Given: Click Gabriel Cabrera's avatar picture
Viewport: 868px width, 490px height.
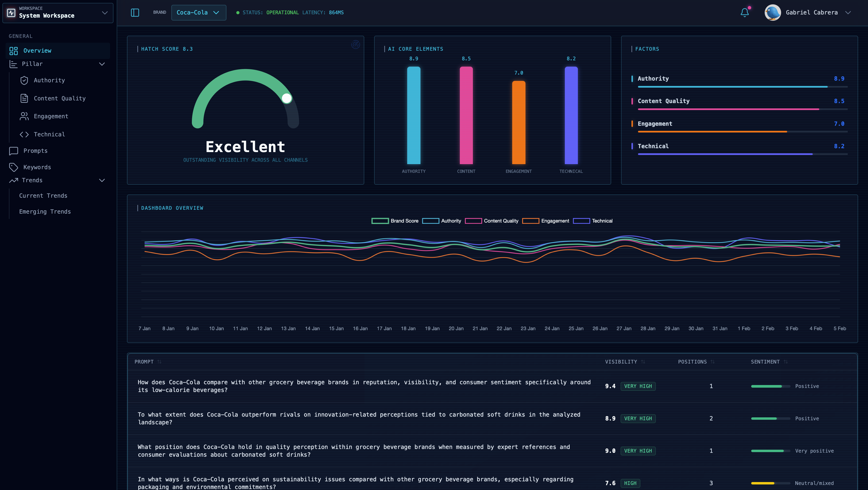Looking at the screenshot, I should point(773,13).
